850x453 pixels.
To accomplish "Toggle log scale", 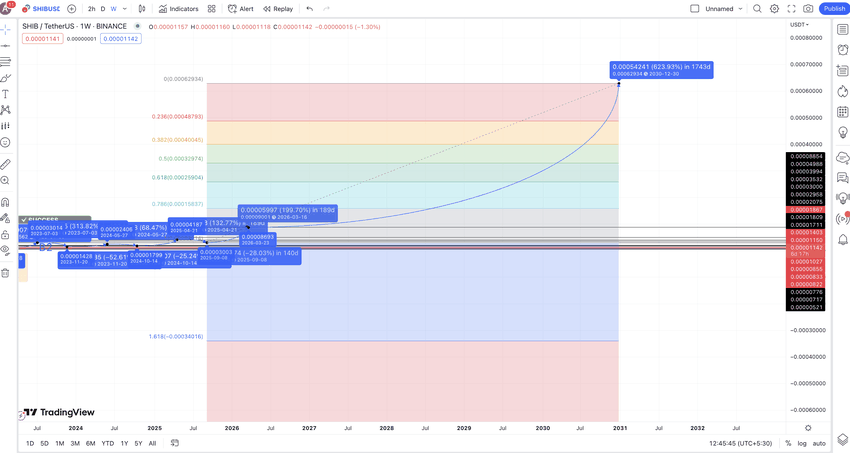I will (x=802, y=443).
